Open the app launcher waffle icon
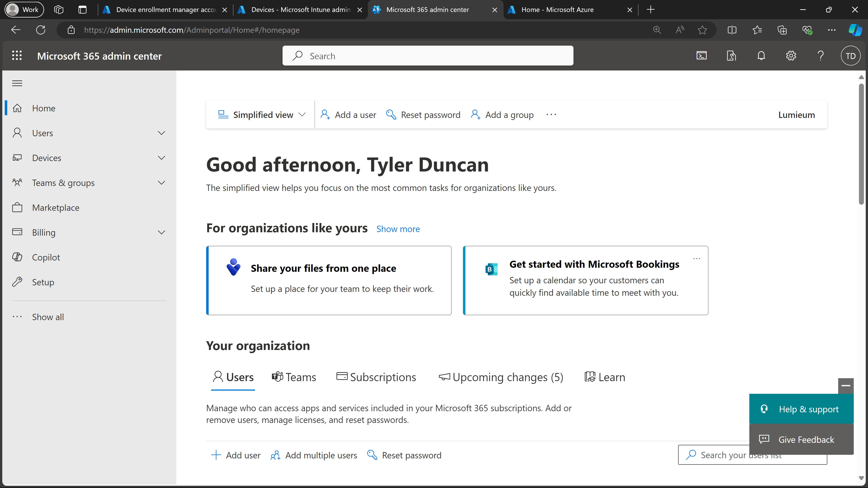Viewport: 868px width, 488px height. [x=17, y=56]
